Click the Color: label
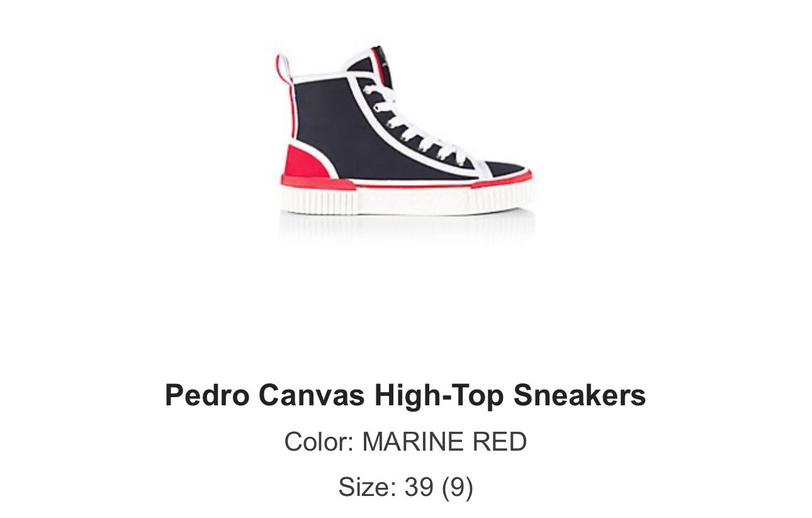812x518 pixels. click(x=319, y=442)
